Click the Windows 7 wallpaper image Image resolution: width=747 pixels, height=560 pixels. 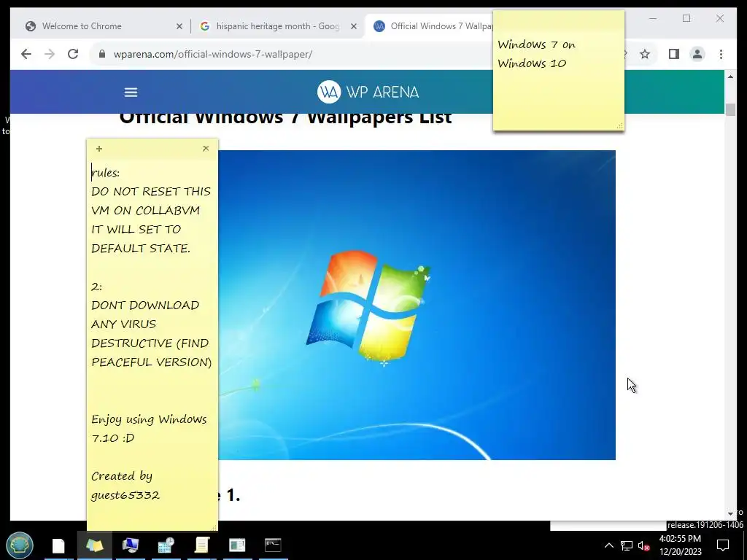tap(417, 306)
